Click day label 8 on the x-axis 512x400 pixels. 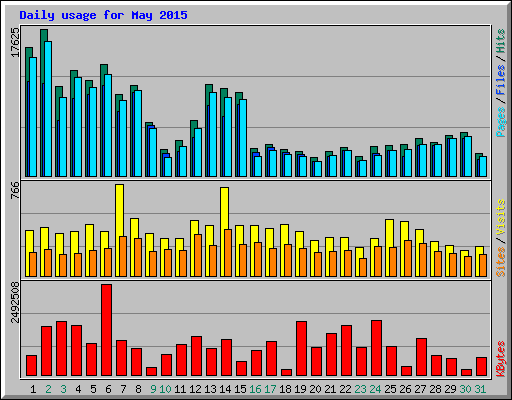click(x=138, y=389)
